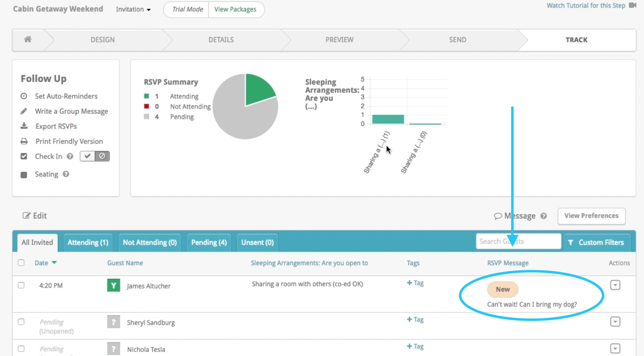Sort by RSVP Message column header
The image size is (644, 356).
click(x=508, y=263)
